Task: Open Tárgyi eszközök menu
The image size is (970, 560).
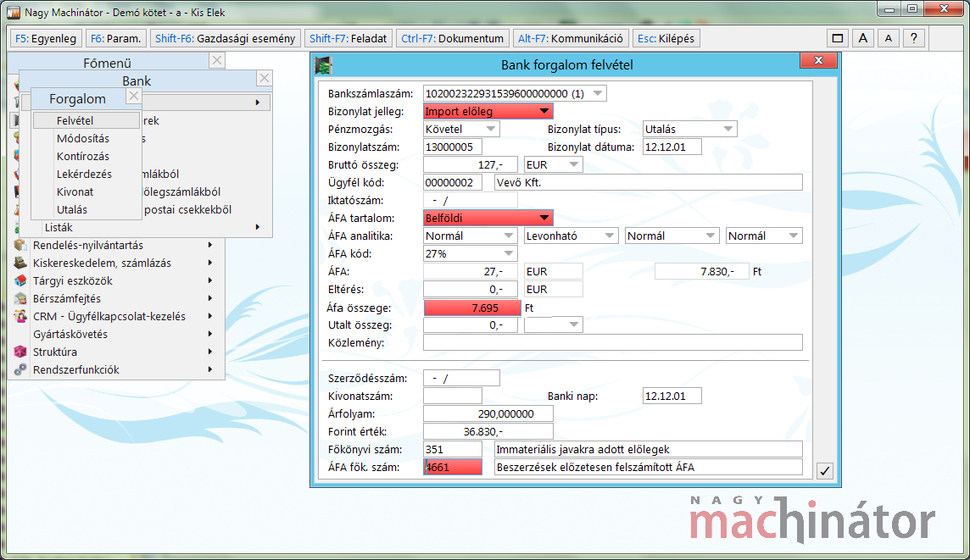Action: point(117,281)
